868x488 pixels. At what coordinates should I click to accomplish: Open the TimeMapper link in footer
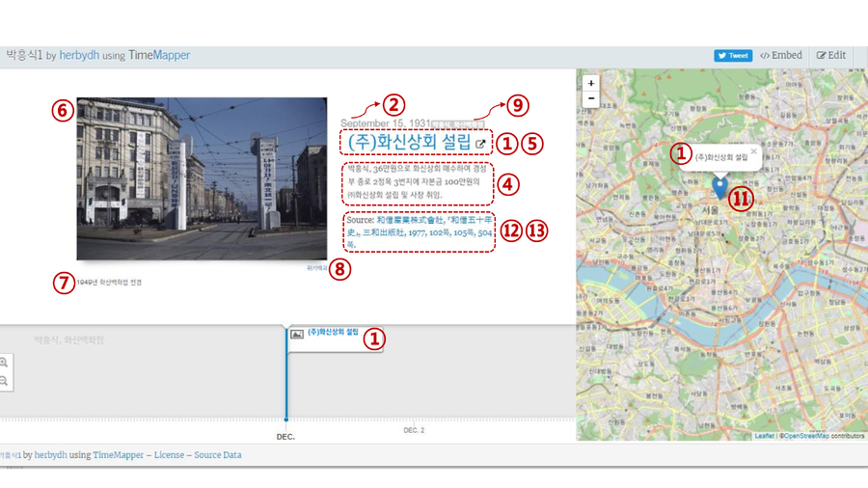pos(118,455)
